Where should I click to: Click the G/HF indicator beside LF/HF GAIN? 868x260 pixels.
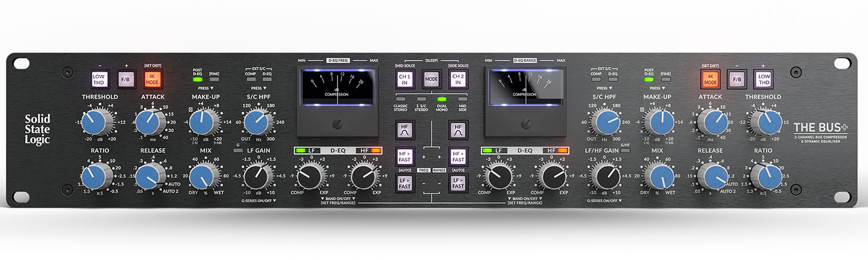click(625, 149)
